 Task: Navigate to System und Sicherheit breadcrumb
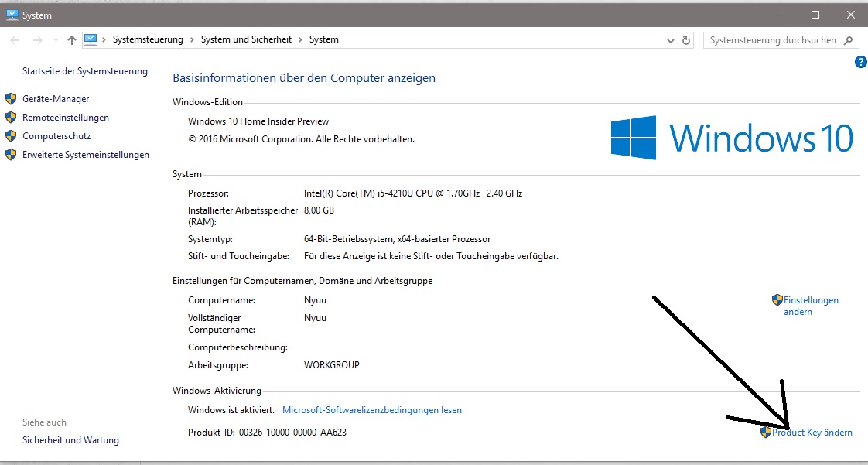coord(246,40)
